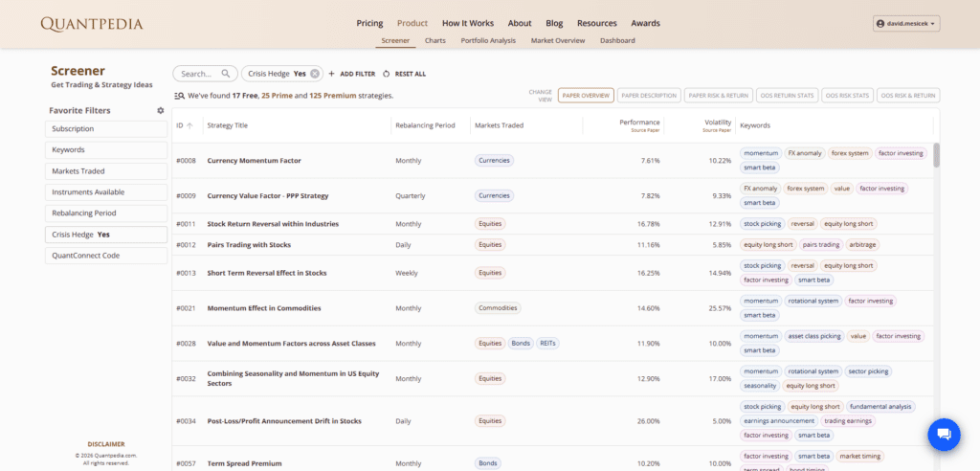
Task: Expand the Rebalancing Period filter
Action: pyautogui.click(x=105, y=213)
